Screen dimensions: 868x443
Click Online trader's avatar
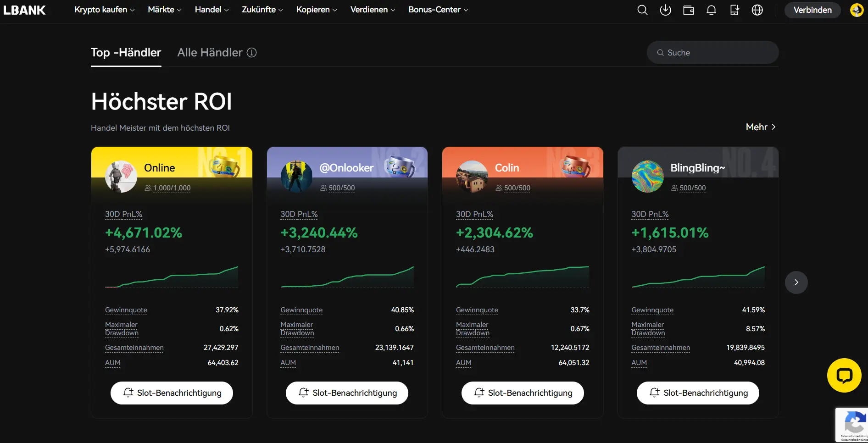pyautogui.click(x=121, y=177)
